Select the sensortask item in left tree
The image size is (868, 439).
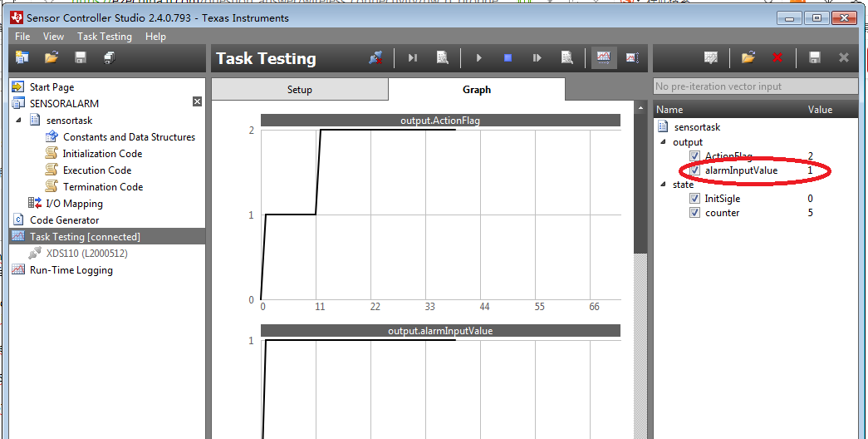pyautogui.click(x=69, y=121)
